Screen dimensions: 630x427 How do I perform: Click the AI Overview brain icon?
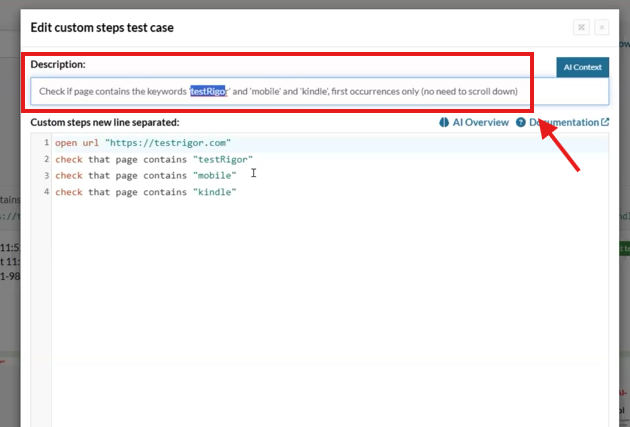point(443,122)
